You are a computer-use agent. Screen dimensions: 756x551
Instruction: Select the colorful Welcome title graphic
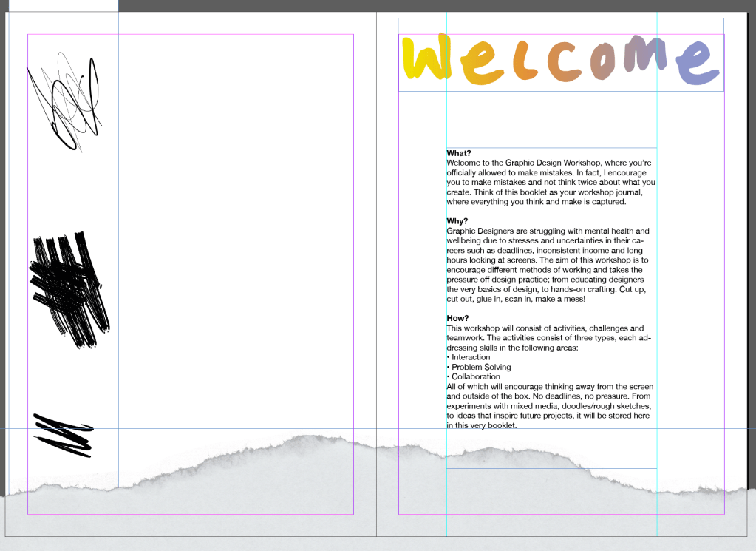click(x=562, y=61)
